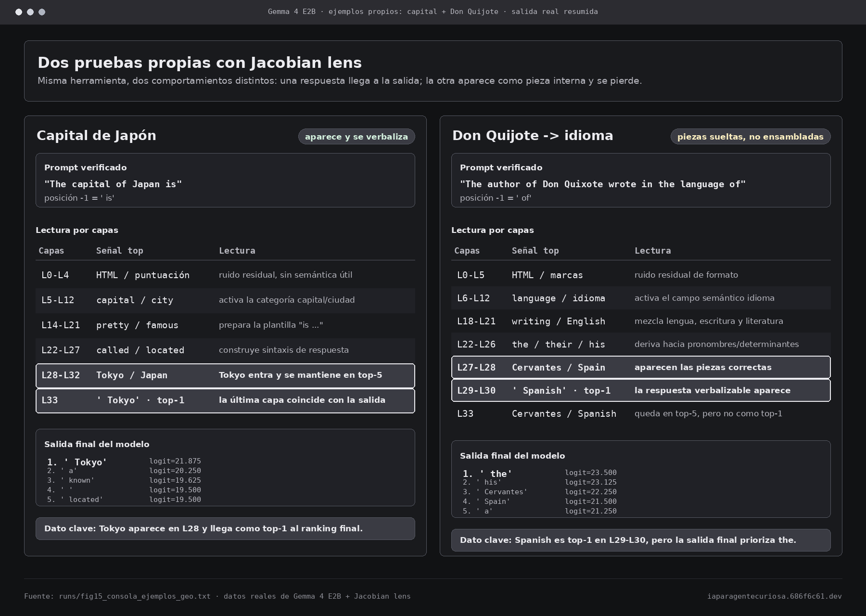Click 'Capas' header in Don Quijote table
This screenshot has width=866, height=616.
point(467,251)
